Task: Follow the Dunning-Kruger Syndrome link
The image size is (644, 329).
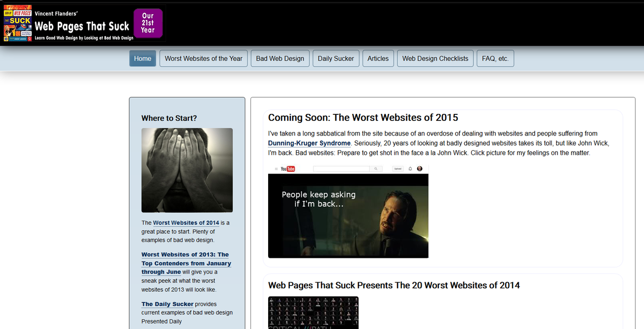Action: point(309,143)
